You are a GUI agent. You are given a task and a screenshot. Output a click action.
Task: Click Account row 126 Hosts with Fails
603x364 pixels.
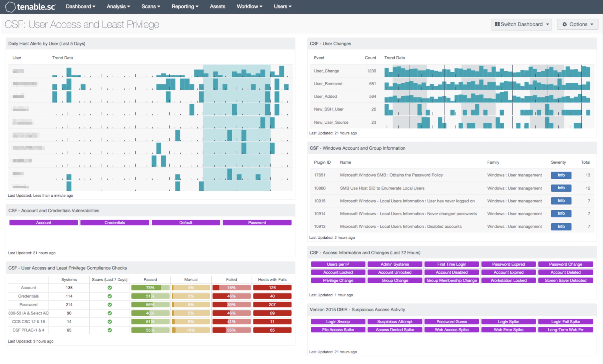[x=272, y=288]
